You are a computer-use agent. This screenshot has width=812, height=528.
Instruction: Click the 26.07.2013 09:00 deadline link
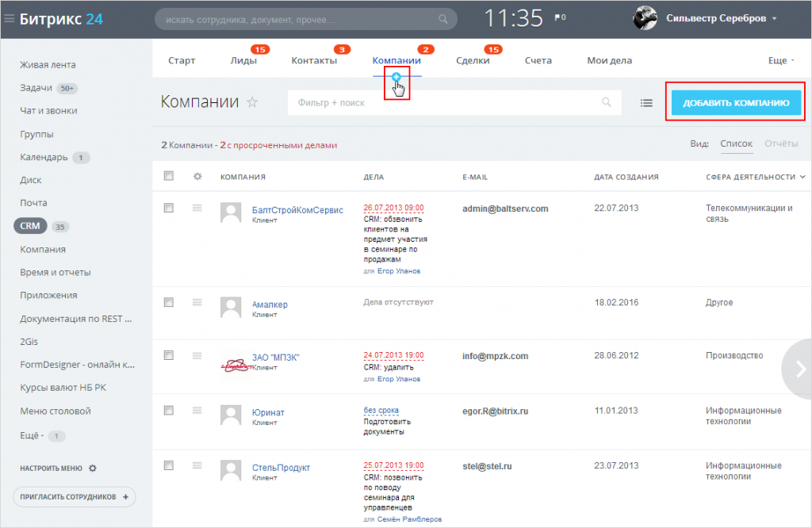(393, 208)
